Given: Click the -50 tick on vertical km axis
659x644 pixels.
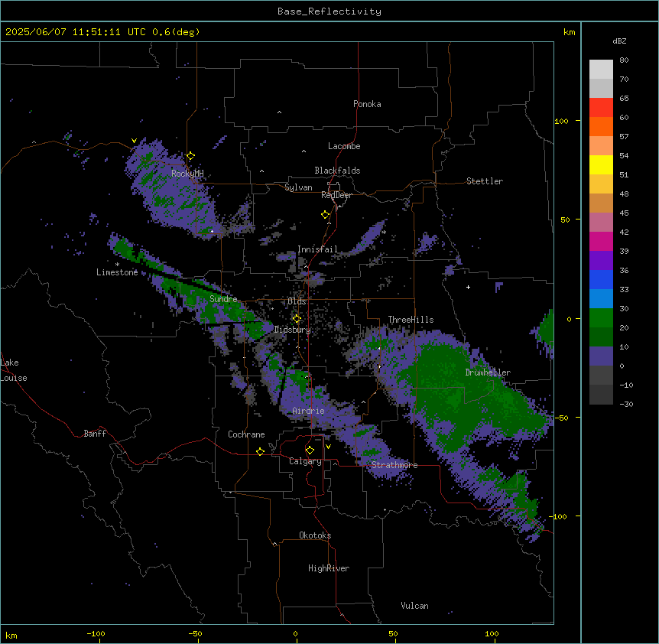Looking at the screenshot, I should click(561, 418).
